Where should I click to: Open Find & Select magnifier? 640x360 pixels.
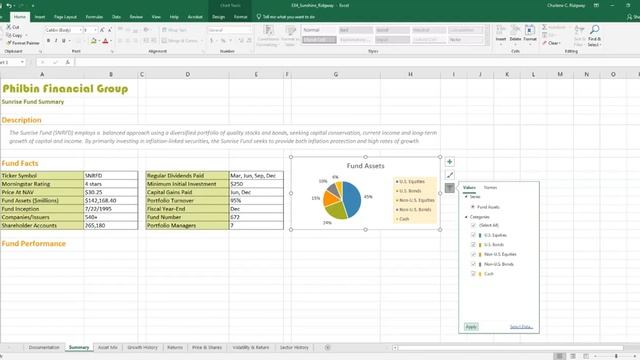pos(594,36)
